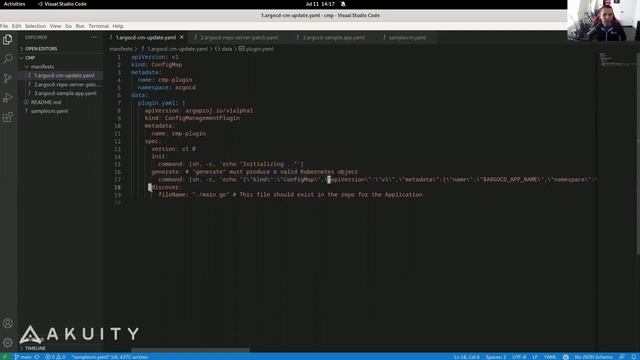Image resolution: width=640 pixels, height=360 pixels.
Task: Open Activities overview in top bar
Action: pyautogui.click(x=15, y=4)
